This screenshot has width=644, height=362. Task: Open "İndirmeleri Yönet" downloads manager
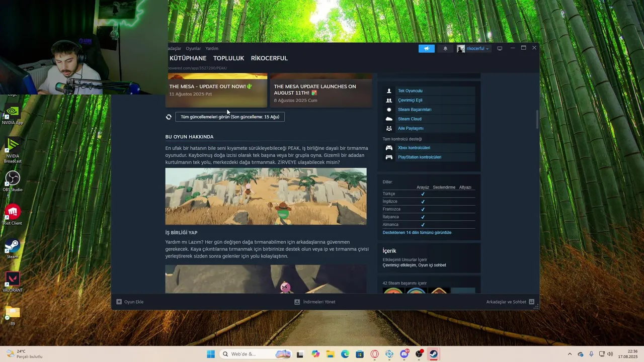[x=315, y=302]
